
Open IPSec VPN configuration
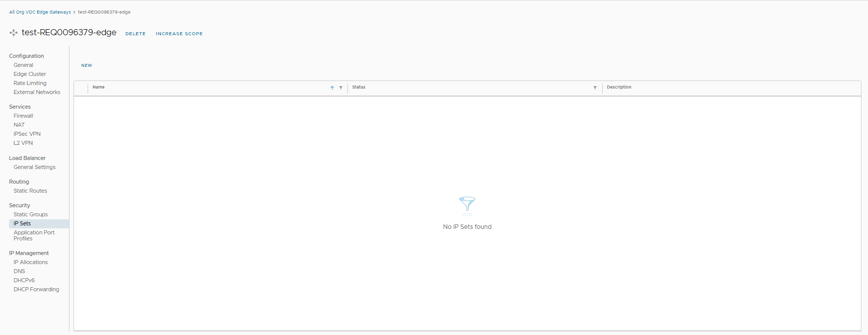[x=27, y=134]
